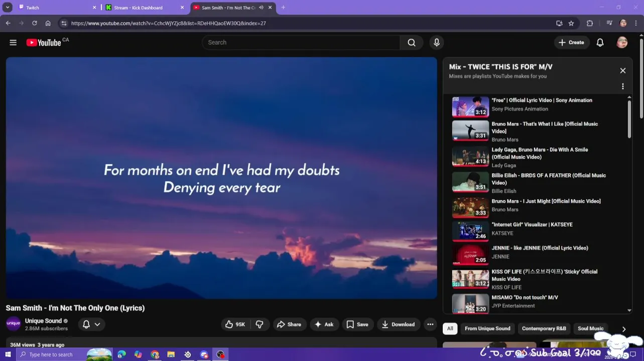Screen dimensions: 644x361
Task: Show next filter chips with arrow
Action: click(x=624, y=329)
